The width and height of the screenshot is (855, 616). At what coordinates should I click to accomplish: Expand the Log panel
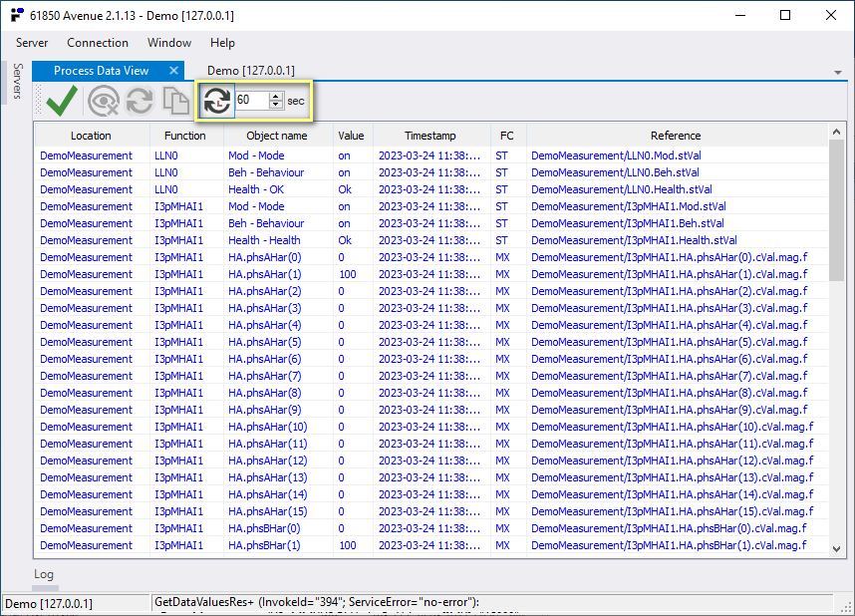click(44, 574)
